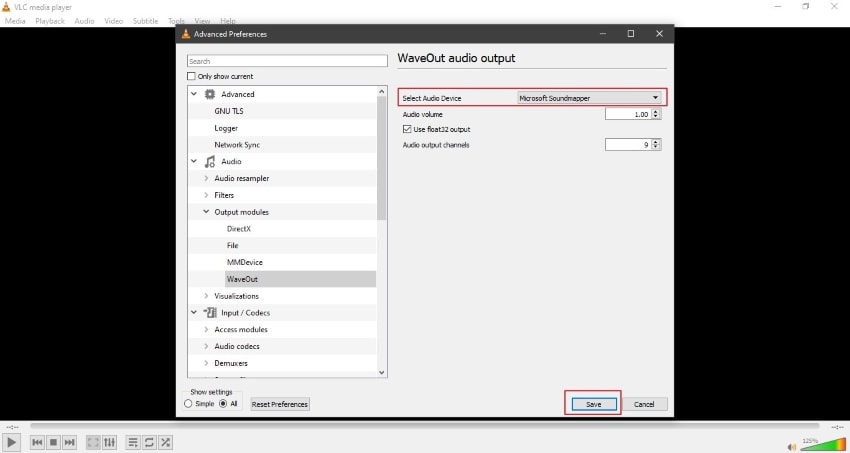Expand the Audio resampler node

[x=206, y=178]
